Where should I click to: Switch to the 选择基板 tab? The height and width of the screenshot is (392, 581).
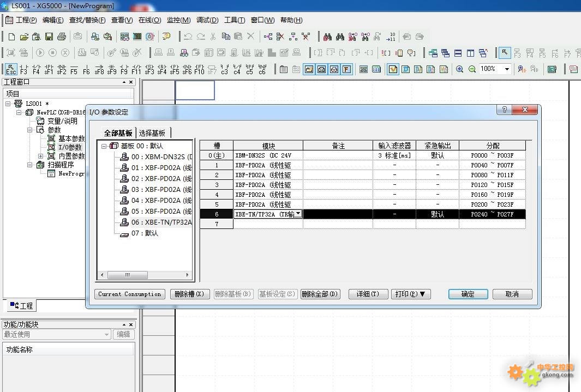click(x=152, y=133)
